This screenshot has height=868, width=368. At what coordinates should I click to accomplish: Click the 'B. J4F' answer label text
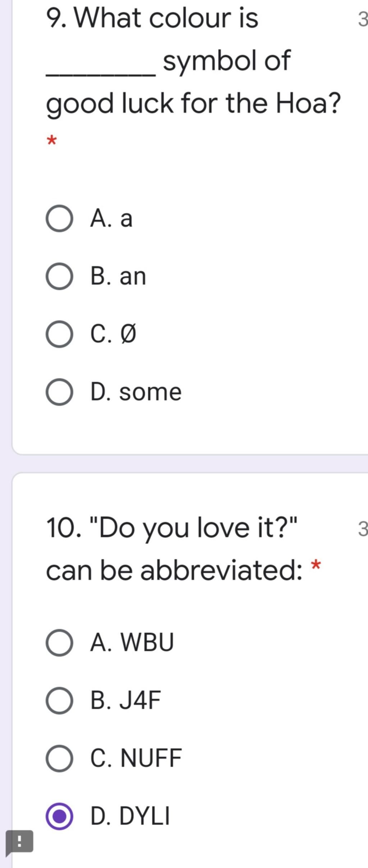point(125,701)
